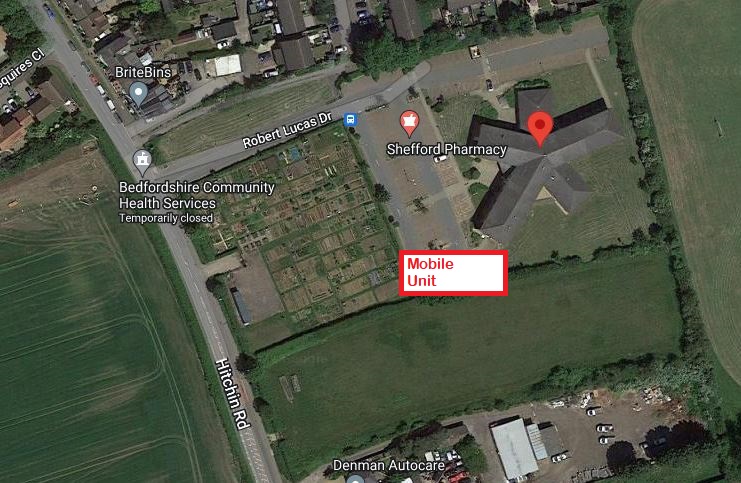This screenshot has width=741, height=483.
Task: Click the Denman Autocare marker pin
Action: coord(355,479)
